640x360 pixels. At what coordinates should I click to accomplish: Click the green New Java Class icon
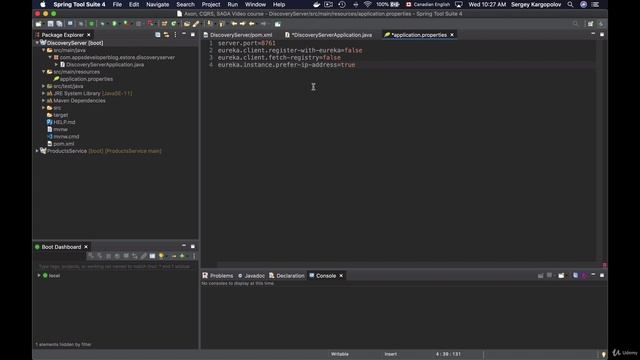pos(174,24)
